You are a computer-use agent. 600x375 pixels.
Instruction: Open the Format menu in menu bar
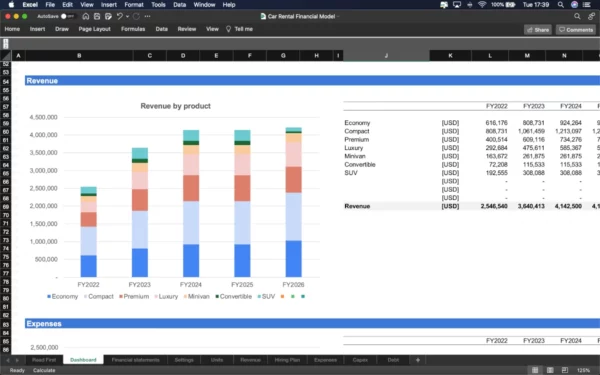pyautogui.click(x=134, y=5)
